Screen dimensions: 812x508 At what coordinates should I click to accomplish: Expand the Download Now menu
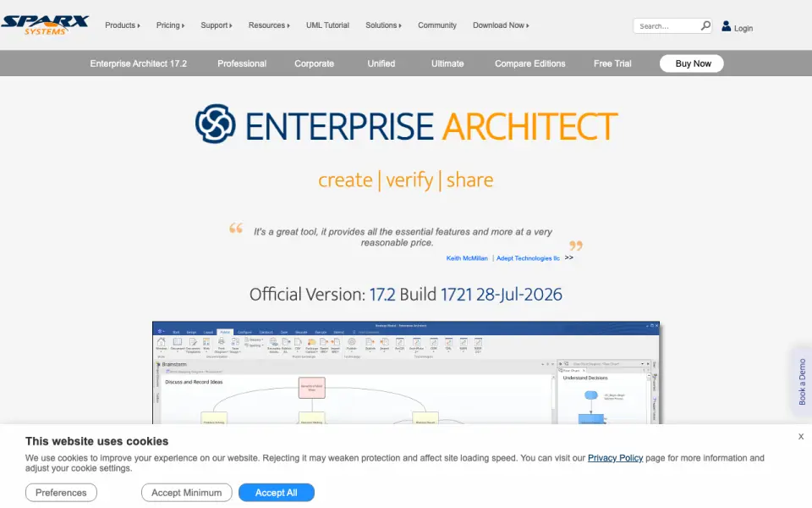(501, 25)
